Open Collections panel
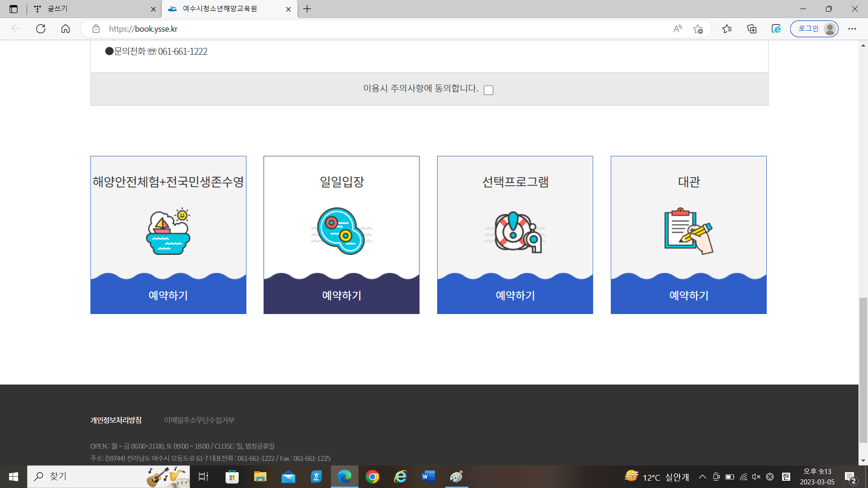The height and width of the screenshot is (488, 868). 752,29
